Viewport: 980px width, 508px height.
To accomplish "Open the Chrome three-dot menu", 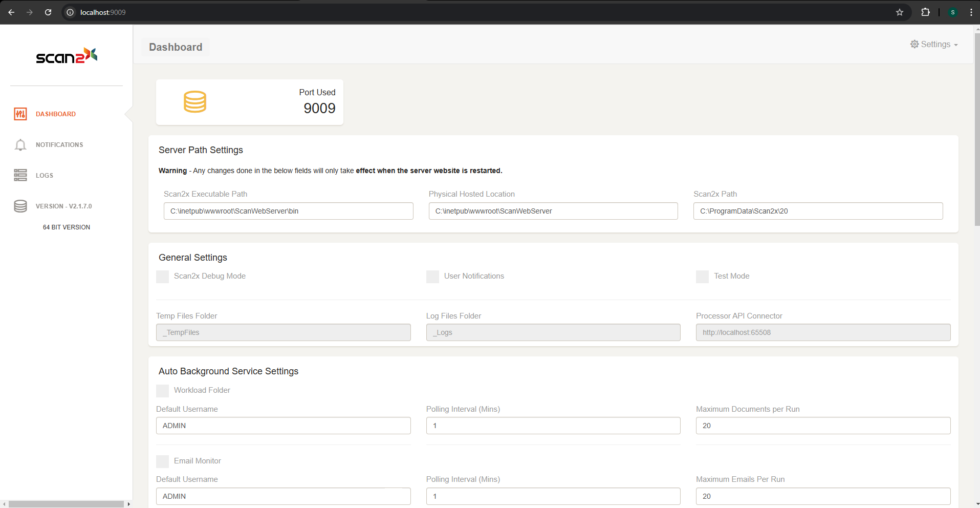I will [971, 12].
